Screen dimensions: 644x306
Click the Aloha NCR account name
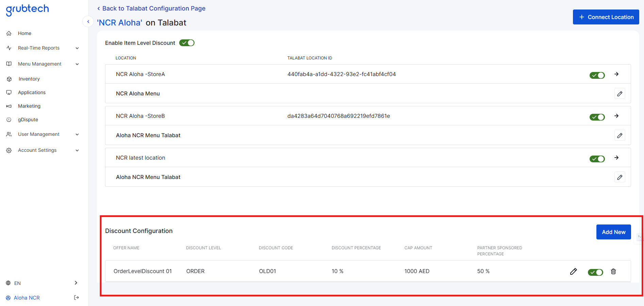(27, 298)
